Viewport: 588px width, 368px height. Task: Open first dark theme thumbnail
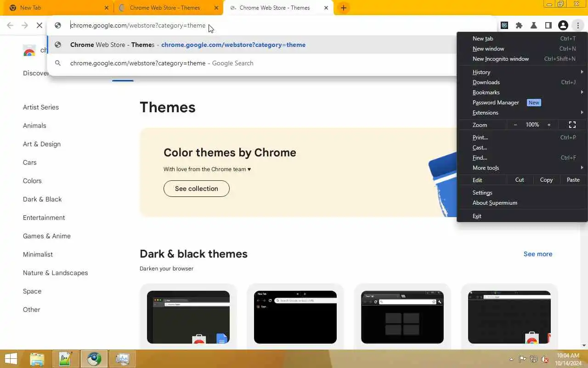coord(188,317)
